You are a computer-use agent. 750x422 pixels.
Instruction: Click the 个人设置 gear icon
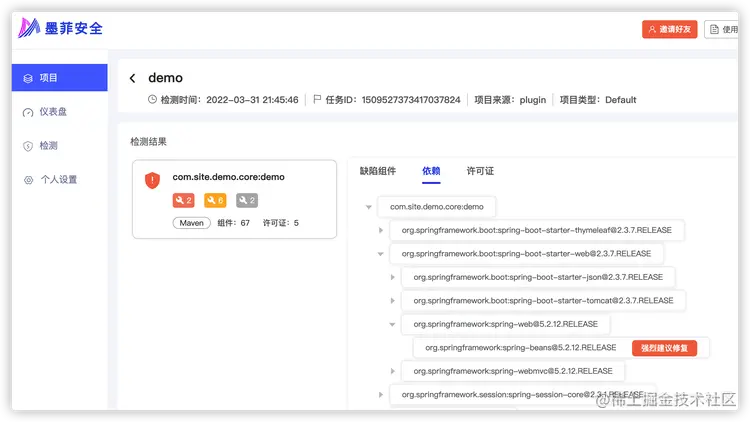28,180
